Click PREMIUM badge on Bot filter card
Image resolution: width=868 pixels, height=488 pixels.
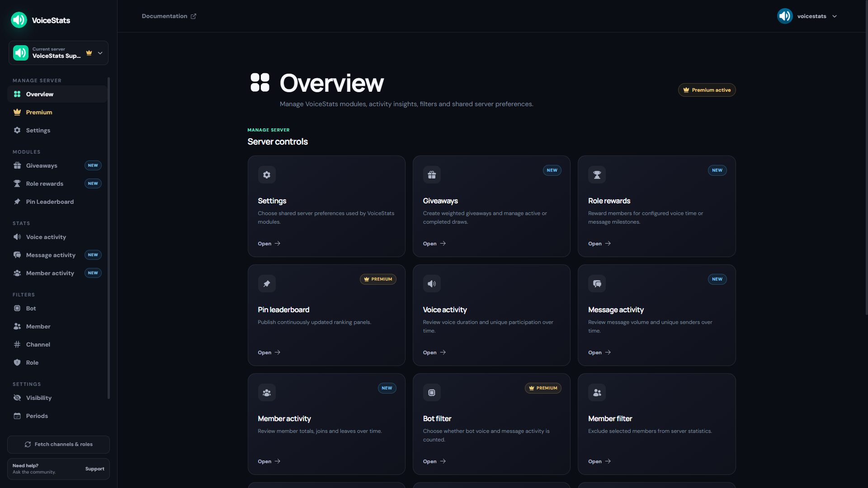[543, 388]
